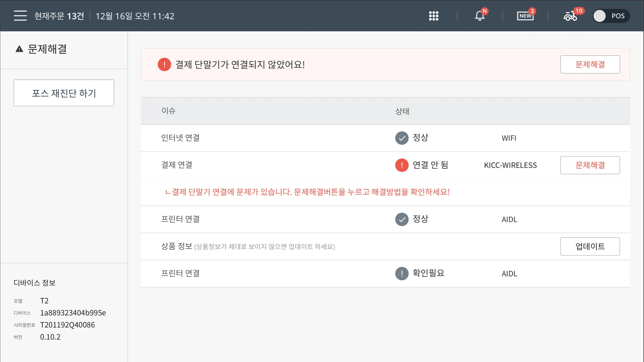
Task: Click the 이슈 column header
Action: (168, 111)
